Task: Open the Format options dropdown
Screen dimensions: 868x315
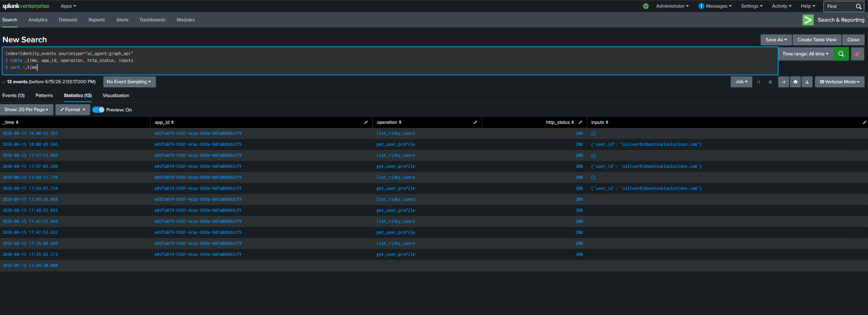Action: point(73,110)
